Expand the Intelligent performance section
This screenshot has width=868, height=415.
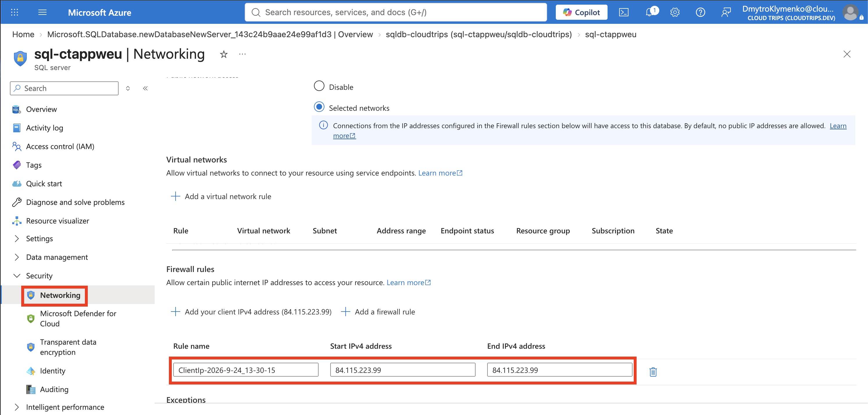click(x=17, y=407)
